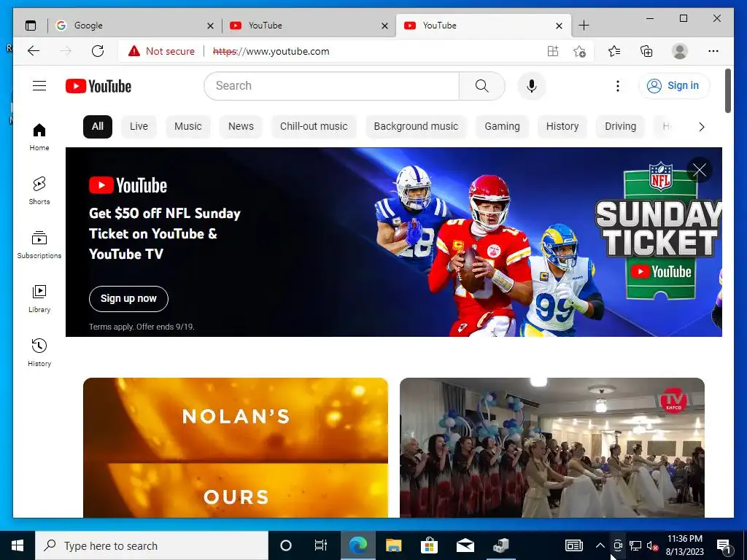Open Subscriptions from the sidebar
747x560 pixels.
(39, 245)
